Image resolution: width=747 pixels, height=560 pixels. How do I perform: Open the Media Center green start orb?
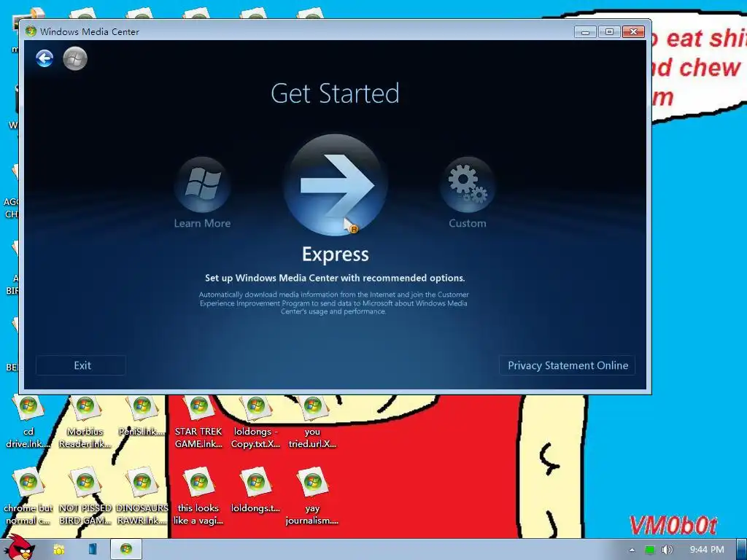click(x=75, y=58)
